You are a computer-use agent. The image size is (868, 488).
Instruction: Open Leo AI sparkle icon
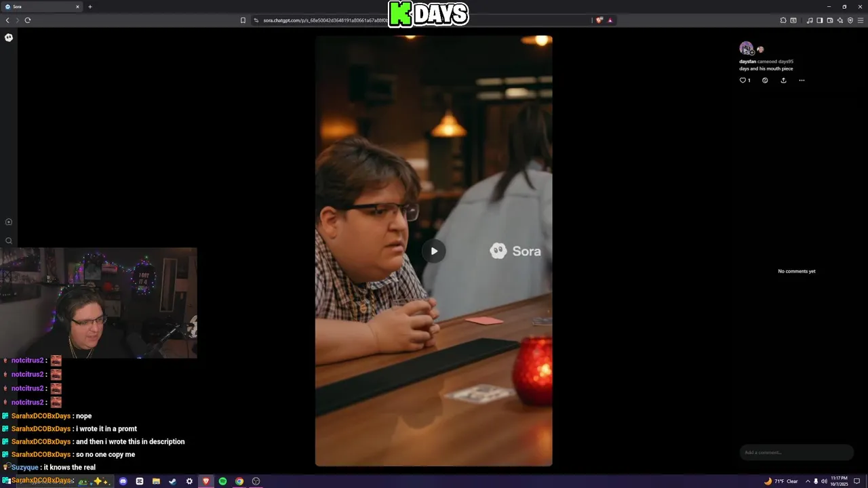840,20
